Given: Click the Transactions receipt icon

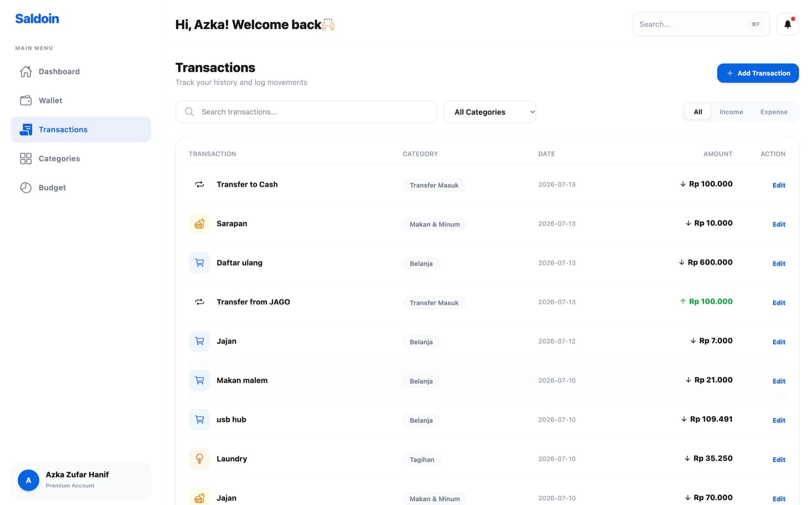Looking at the screenshot, I should 26,130.
